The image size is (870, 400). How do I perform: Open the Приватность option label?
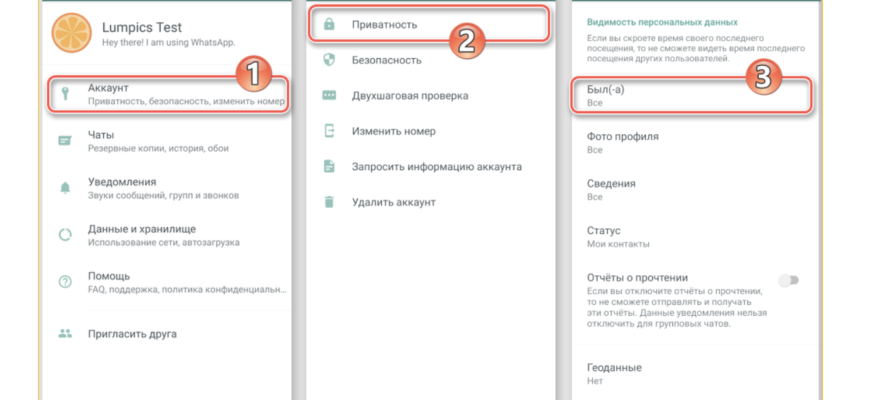click(384, 24)
